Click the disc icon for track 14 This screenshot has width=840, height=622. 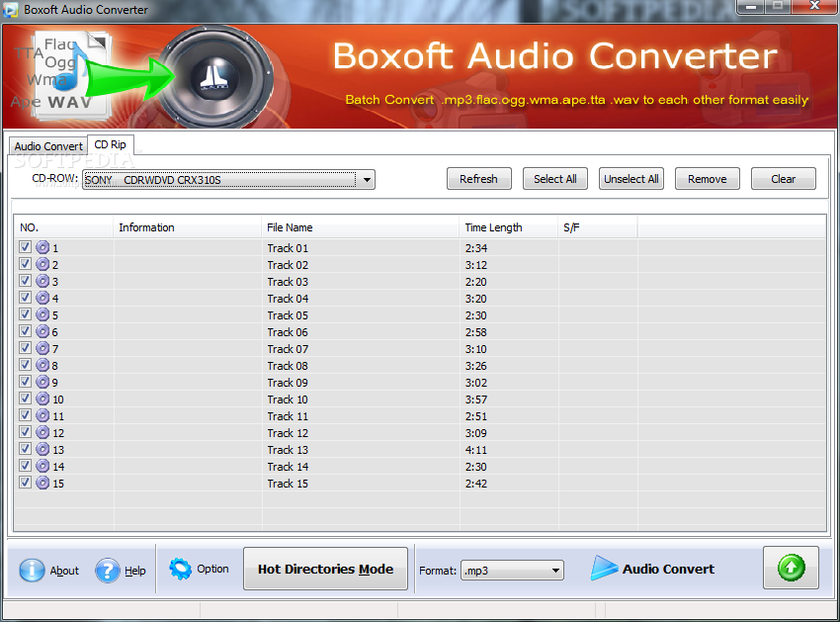pyautogui.click(x=42, y=466)
